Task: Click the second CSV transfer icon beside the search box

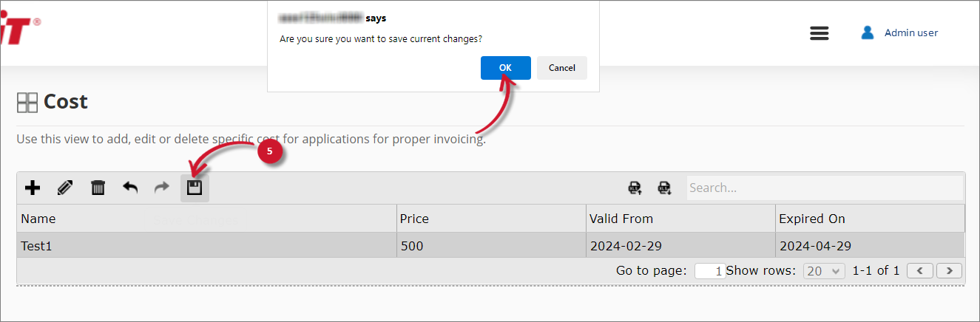Action: coord(664,188)
